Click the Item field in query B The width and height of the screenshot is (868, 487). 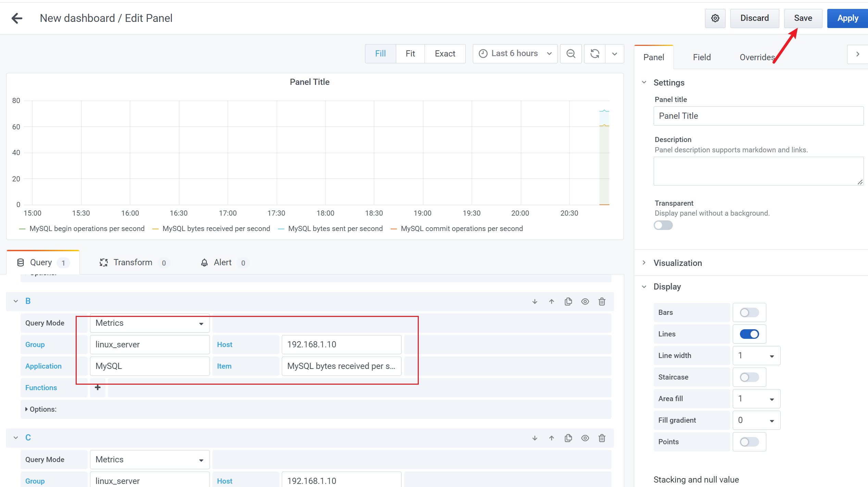pyautogui.click(x=341, y=366)
